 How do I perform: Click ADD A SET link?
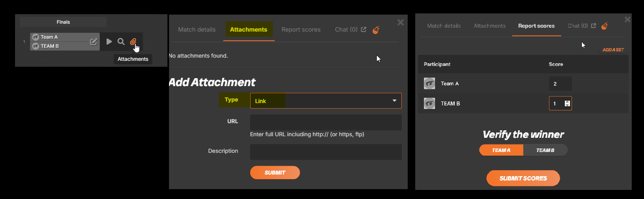tap(613, 50)
